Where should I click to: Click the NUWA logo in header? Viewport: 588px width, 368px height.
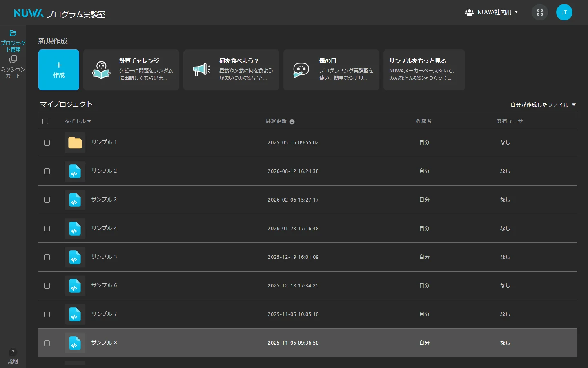[29, 13]
